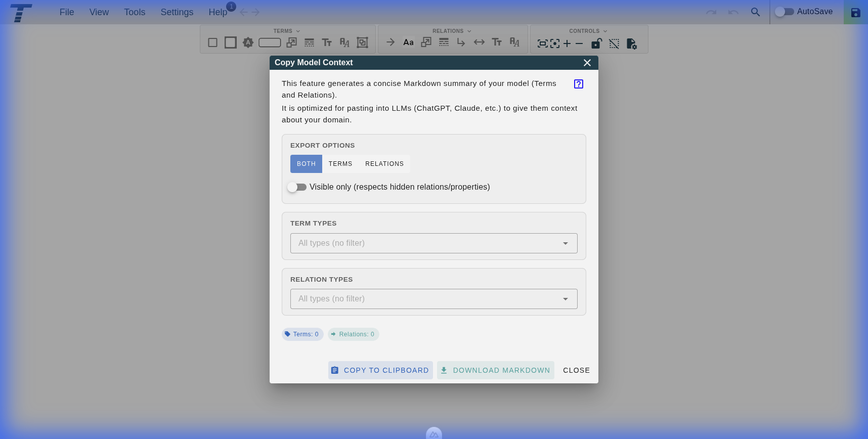Open the Tools menu

[135, 12]
